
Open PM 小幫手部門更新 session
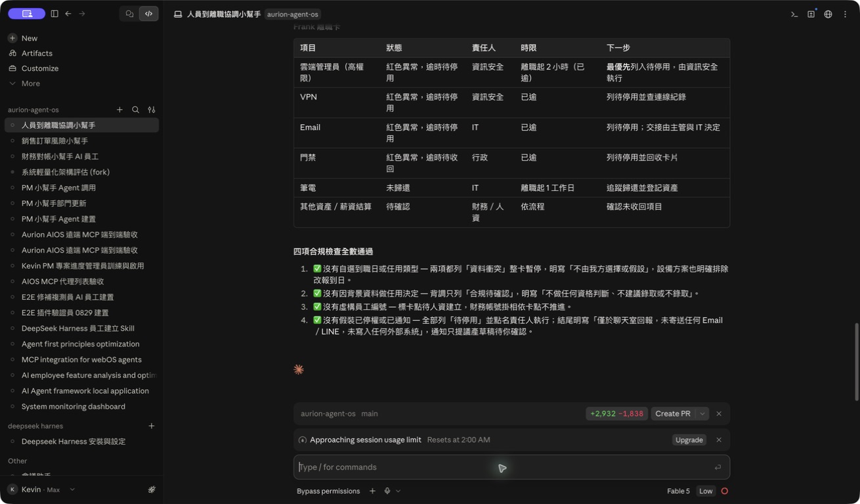pos(81,203)
